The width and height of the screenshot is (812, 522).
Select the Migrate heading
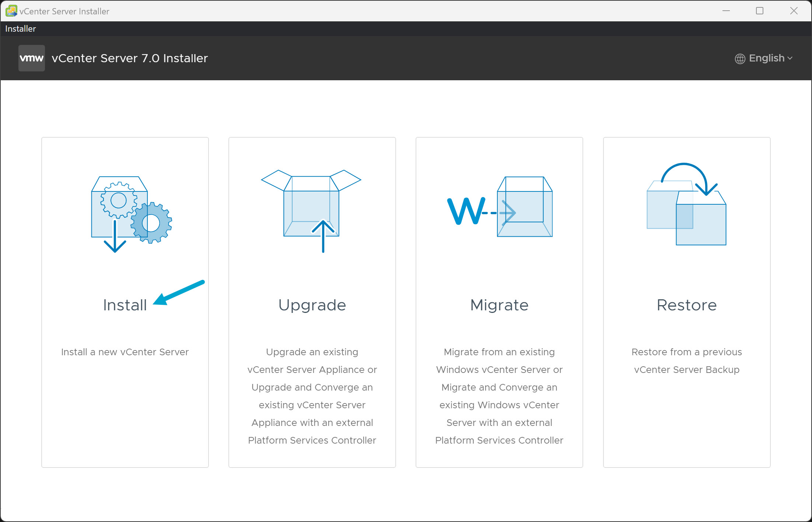(x=499, y=305)
